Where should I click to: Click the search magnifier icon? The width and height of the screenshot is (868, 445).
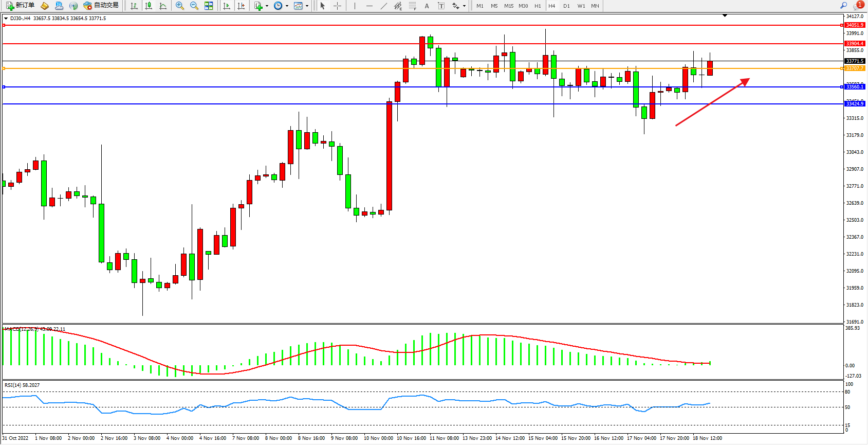pyautogui.click(x=843, y=6)
